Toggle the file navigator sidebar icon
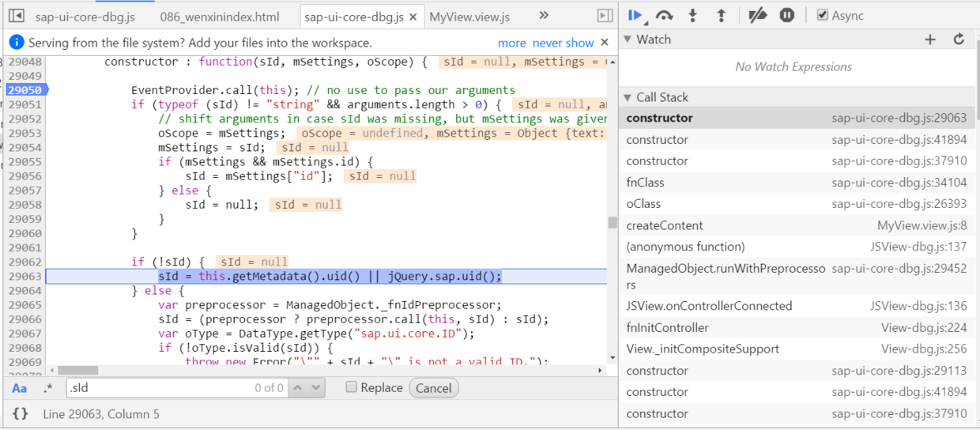 click(x=15, y=16)
